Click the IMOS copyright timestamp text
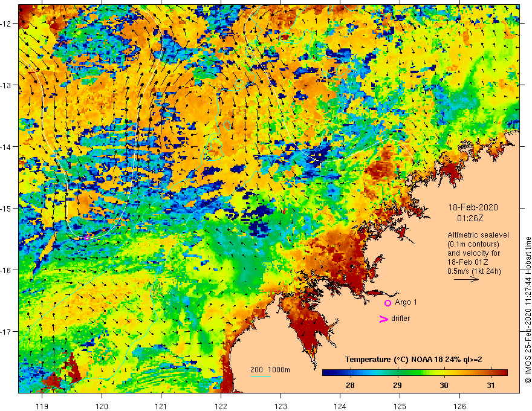 (x=528, y=310)
